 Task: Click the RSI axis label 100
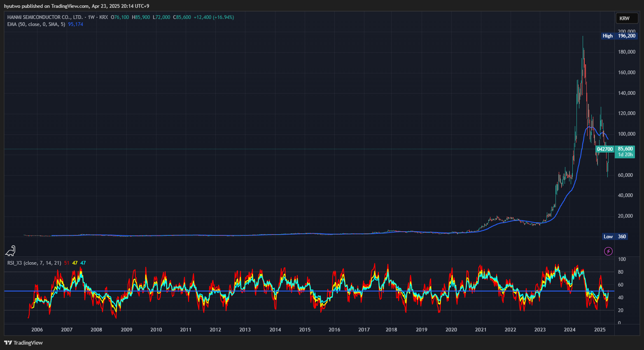pos(622,259)
